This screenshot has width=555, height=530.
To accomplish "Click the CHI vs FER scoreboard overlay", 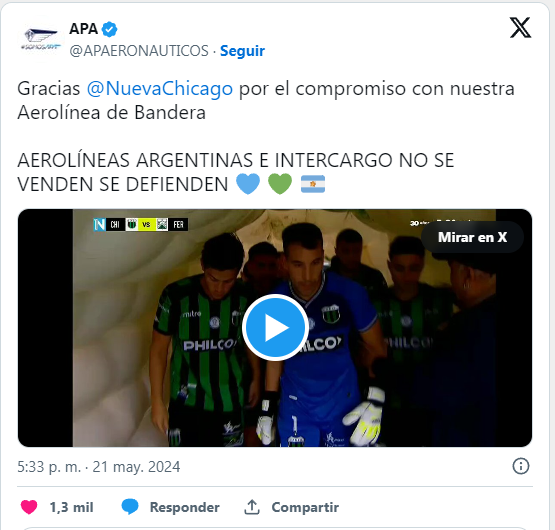I will [x=141, y=224].
